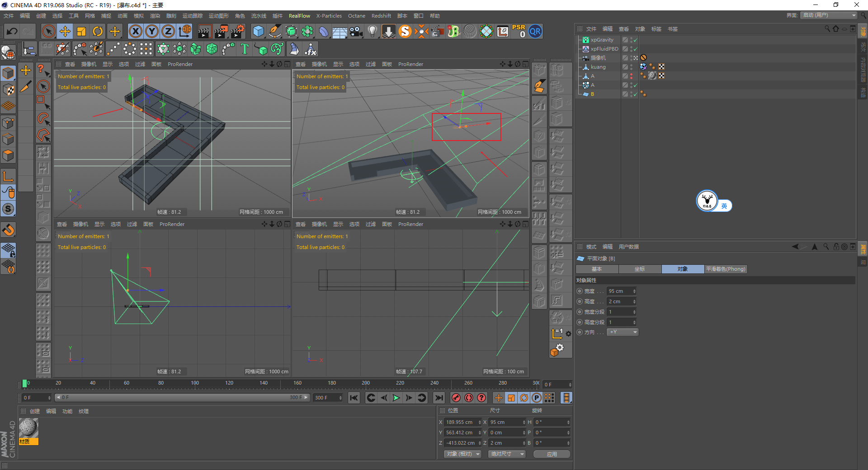Toggle the green check on object B
Viewport: 868px width, 470px height.
[635, 94]
